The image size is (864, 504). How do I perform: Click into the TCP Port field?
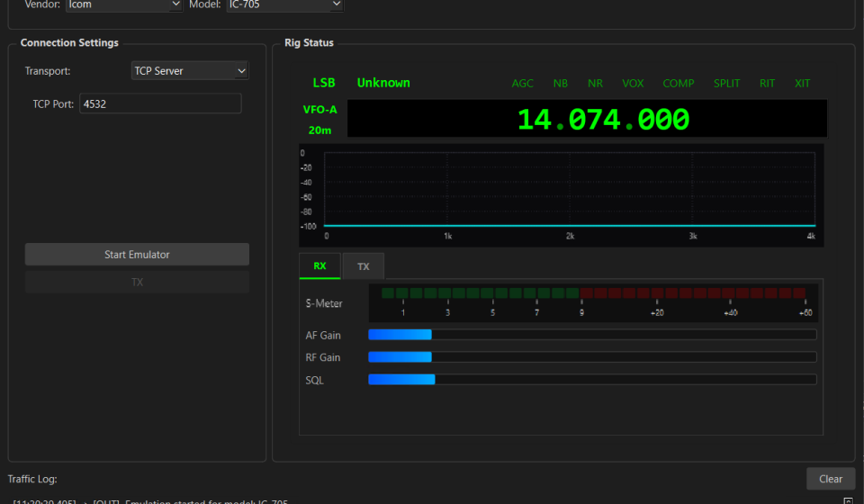click(x=160, y=103)
